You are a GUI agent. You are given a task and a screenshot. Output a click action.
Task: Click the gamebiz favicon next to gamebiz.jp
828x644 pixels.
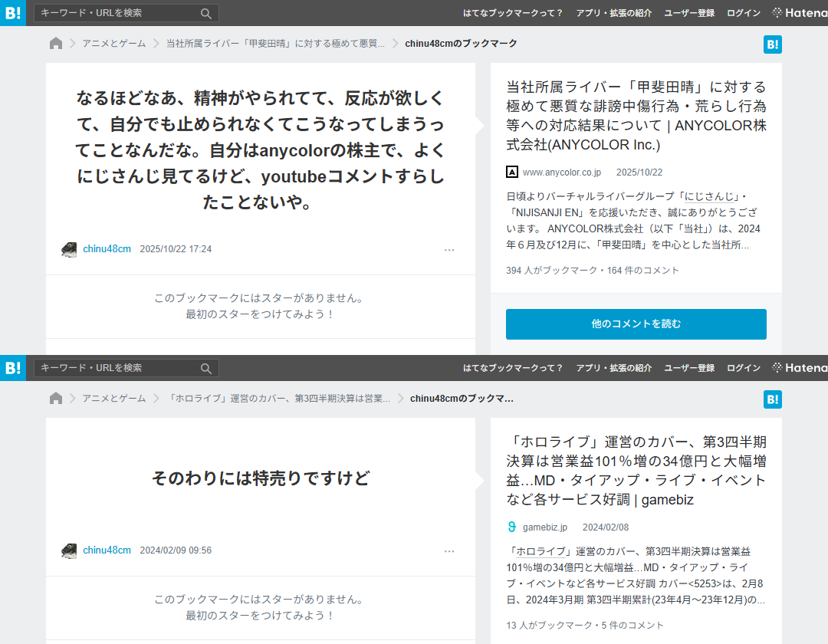point(512,527)
